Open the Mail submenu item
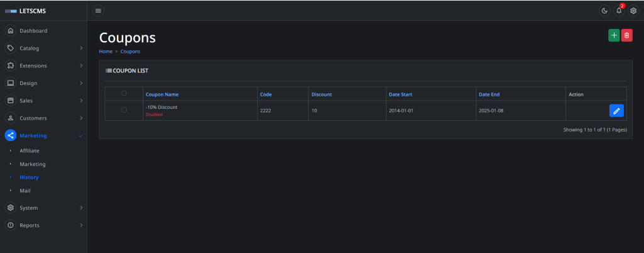 pyautogui.click(x=25, y=191)
